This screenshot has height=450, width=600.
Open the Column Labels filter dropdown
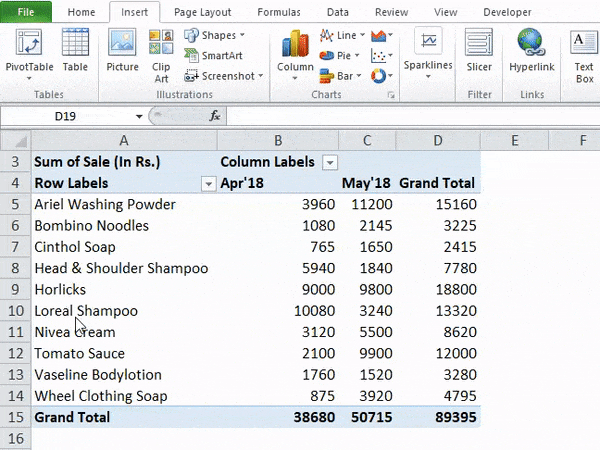[x=329, y=162]
